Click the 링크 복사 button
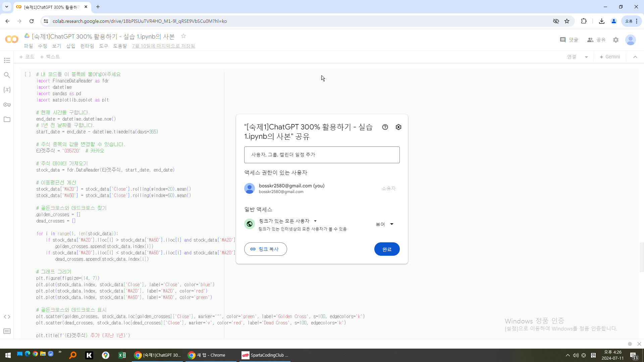The width and height of the screenshot is (644, 362). pos(265,249)
